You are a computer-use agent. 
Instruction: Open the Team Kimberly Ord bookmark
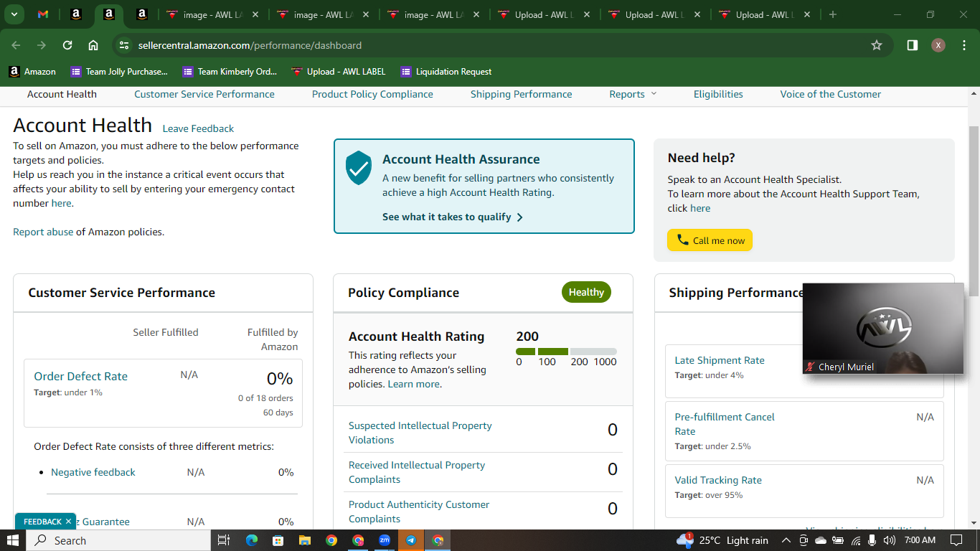(x=230, y=72)
